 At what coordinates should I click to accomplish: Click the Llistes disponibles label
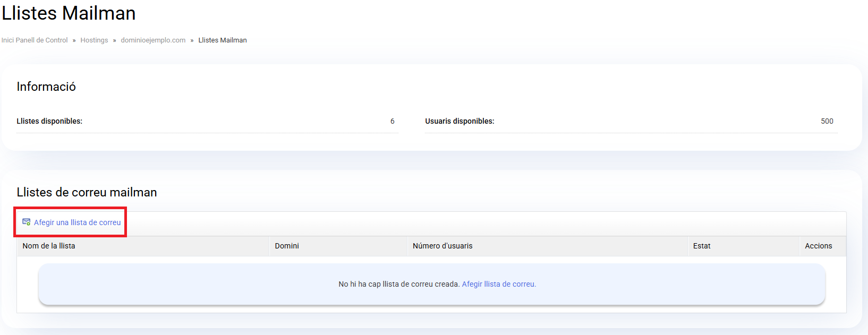pyautogui.click(x=49, y=121)
